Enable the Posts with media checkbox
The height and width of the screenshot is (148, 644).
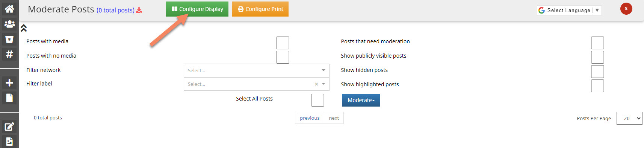tap(283, 43)
